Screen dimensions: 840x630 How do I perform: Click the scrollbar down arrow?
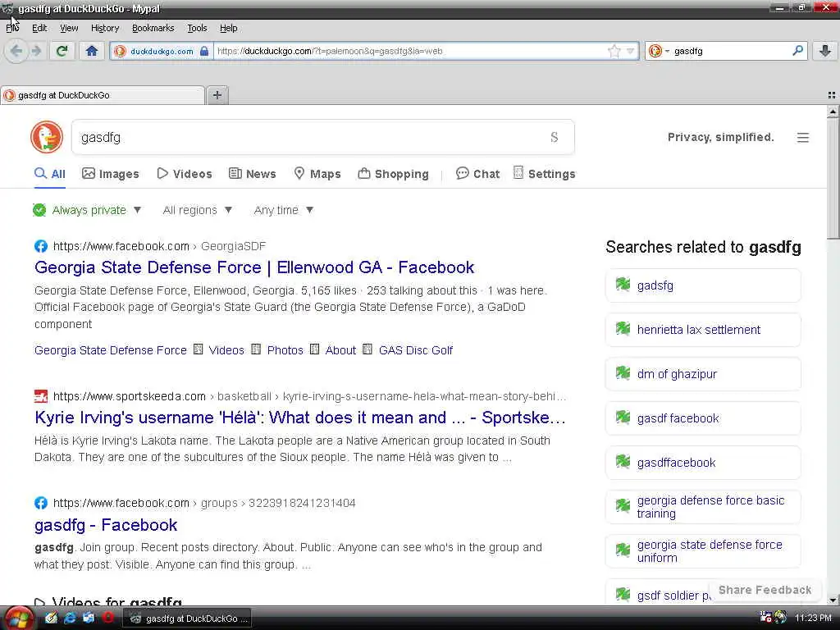click(x=833, y=600)
